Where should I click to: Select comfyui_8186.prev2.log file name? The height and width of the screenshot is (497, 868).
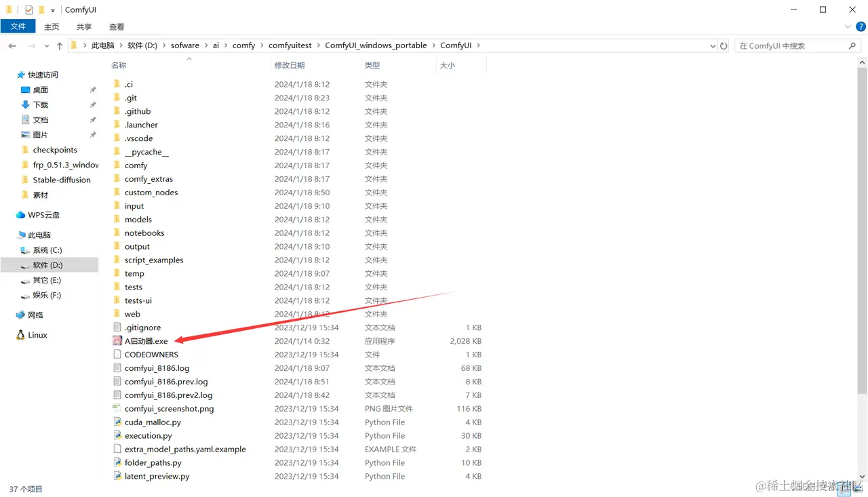(168, 395)
